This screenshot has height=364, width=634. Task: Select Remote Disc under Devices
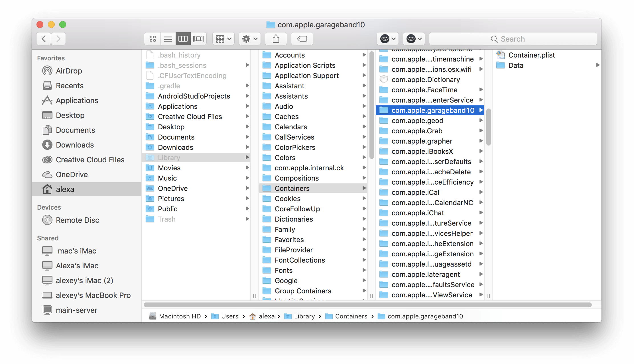point(87,220)
